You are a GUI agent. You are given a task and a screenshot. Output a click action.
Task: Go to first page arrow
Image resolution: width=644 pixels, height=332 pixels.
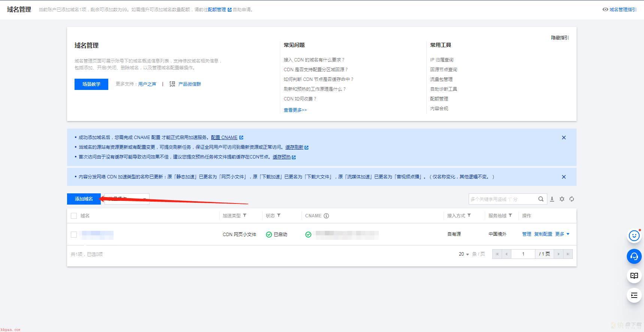pos(497,254)
